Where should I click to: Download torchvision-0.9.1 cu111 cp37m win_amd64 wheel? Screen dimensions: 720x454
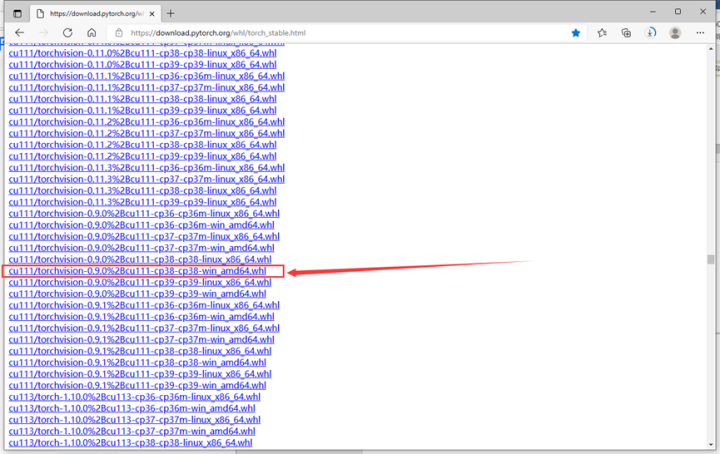point(141,340)
